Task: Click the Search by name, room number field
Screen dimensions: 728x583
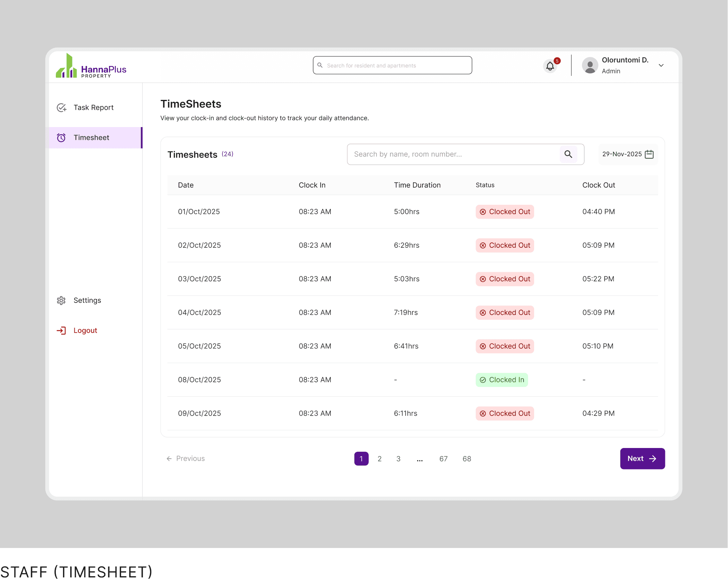Action: point(453,154)
